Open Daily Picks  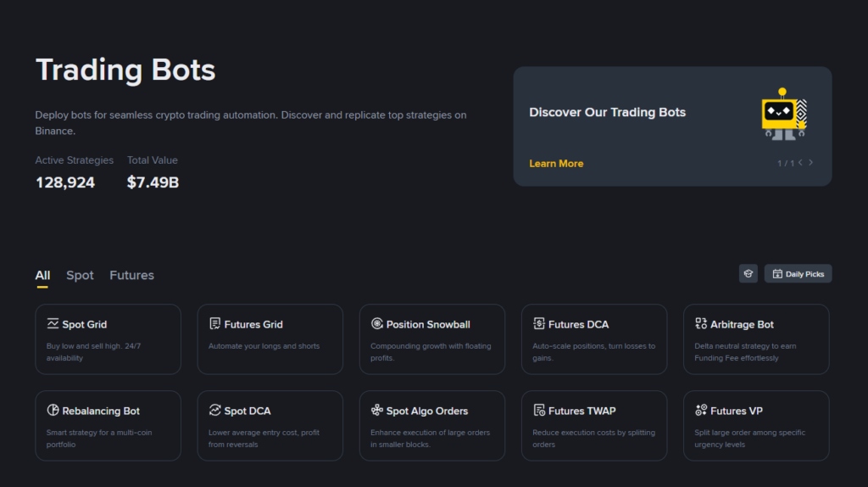[798, 274]
